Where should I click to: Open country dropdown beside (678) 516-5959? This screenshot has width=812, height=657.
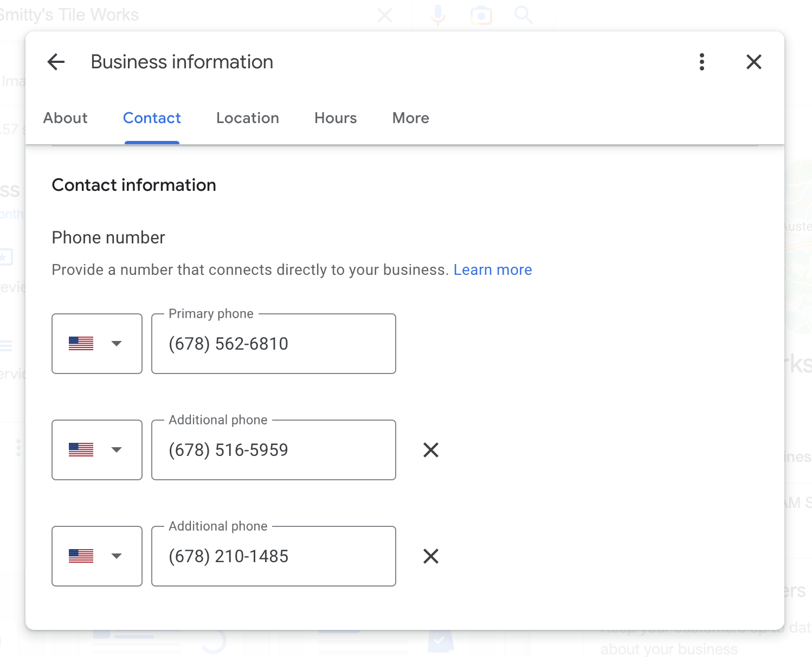pyautogui.click(x=97, y=450)
